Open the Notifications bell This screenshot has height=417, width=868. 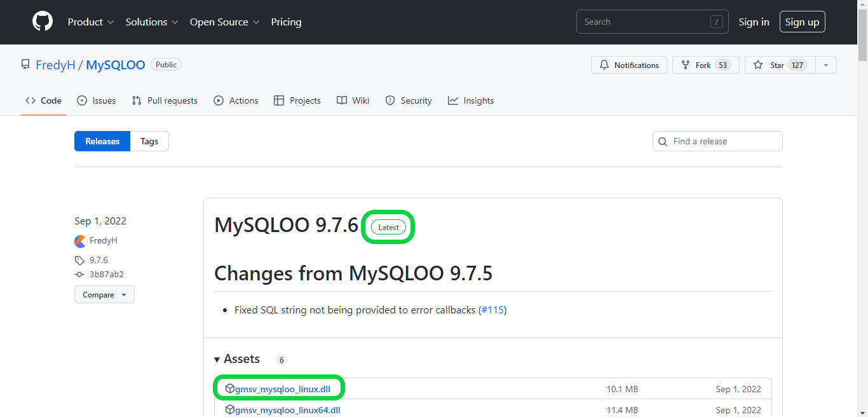604,65
